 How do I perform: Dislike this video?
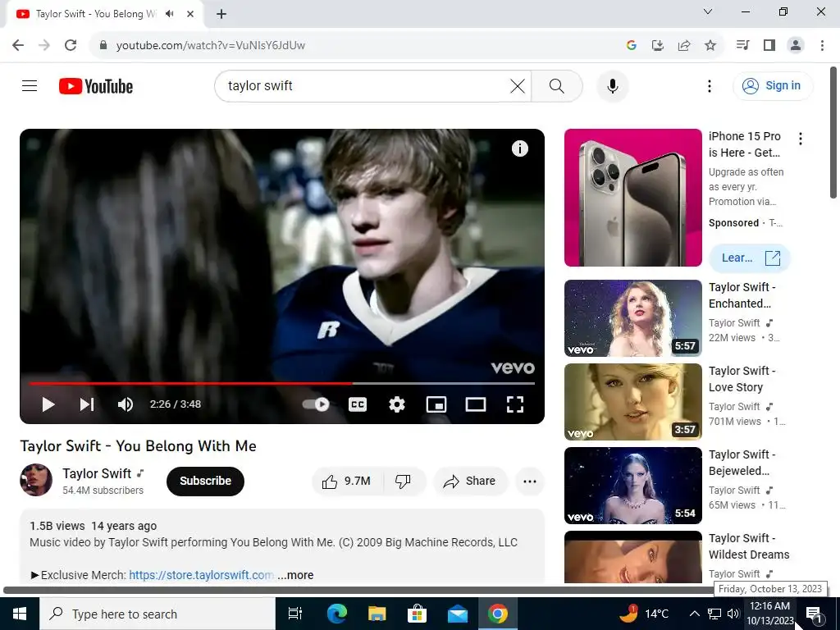[x=404, y=481]
